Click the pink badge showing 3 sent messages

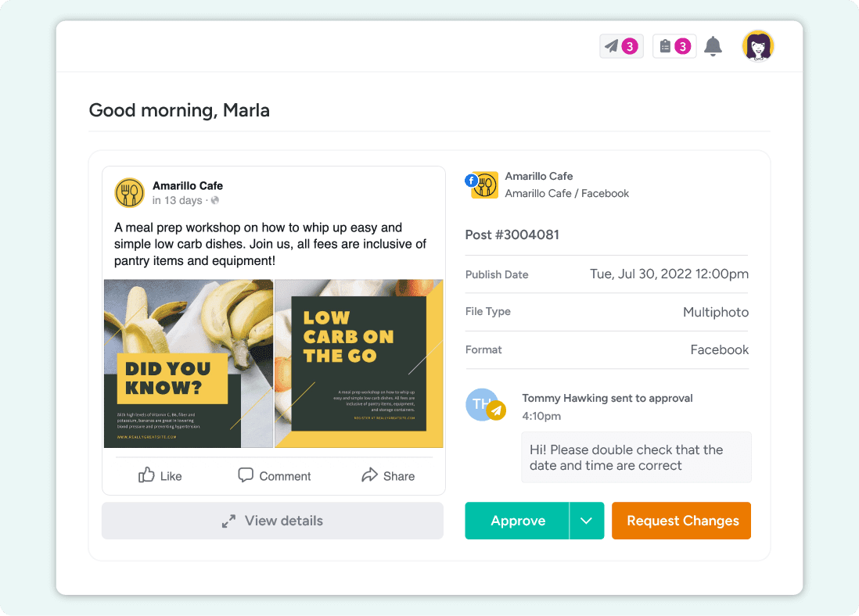tap(628, 46)
